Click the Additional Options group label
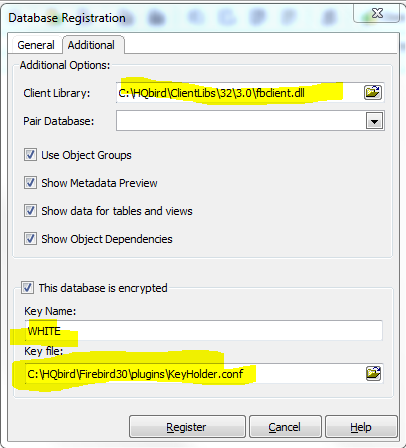 click(x=65, y=65)
